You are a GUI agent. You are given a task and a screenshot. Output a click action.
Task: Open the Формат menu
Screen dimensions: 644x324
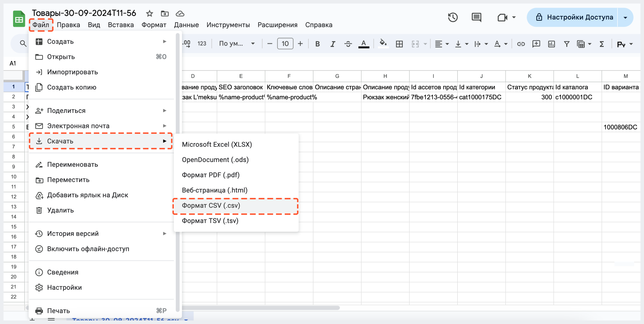click(x=154, y=25)
